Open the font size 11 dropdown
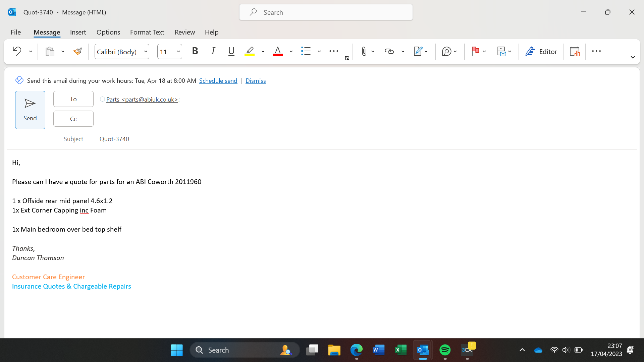 pyautogui.click(x=178, y=52)
